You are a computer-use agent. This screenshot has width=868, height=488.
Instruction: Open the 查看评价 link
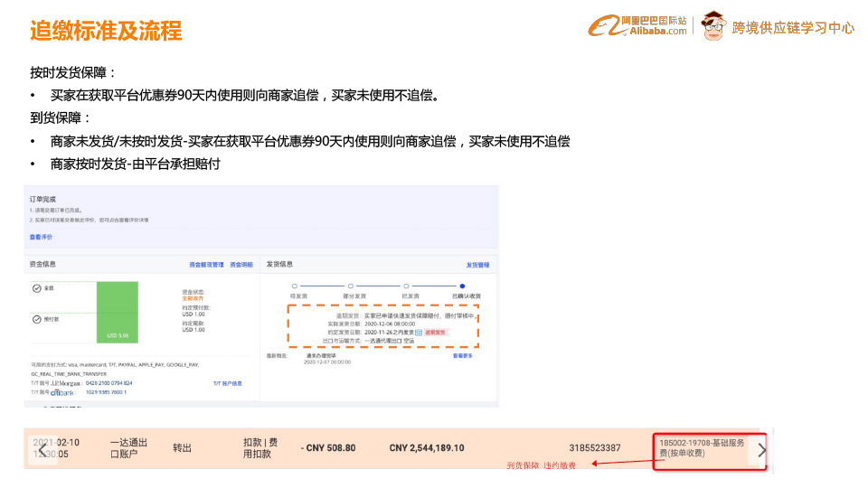pyautogui.click(x=41, y=237)
